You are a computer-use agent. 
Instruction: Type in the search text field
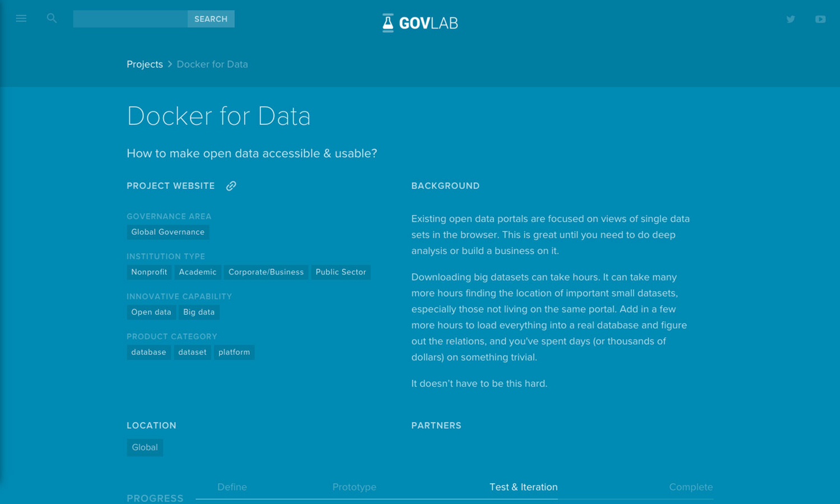[x=130, y=19]
